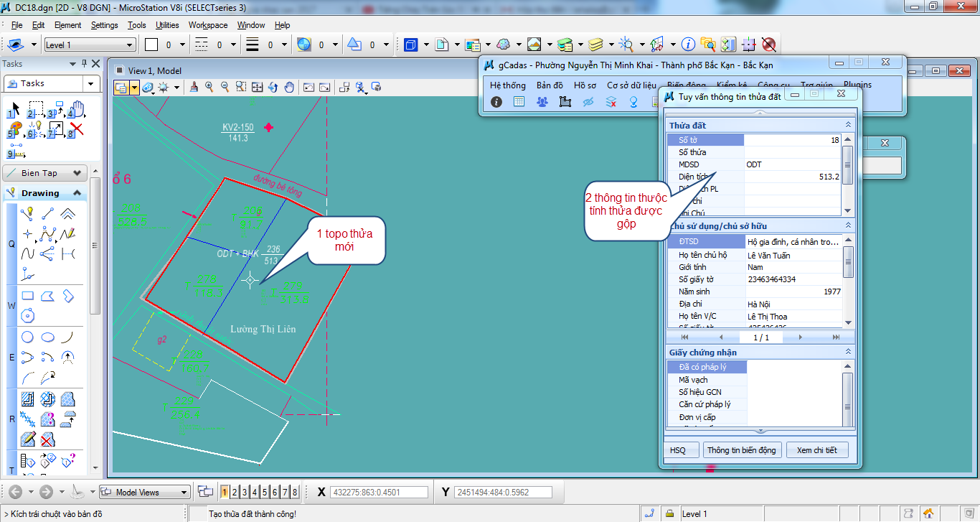The image size is (980, 522).
Task: Collapse the Thửa đất section
Action: pyautogui.click(x=848, y=125)
